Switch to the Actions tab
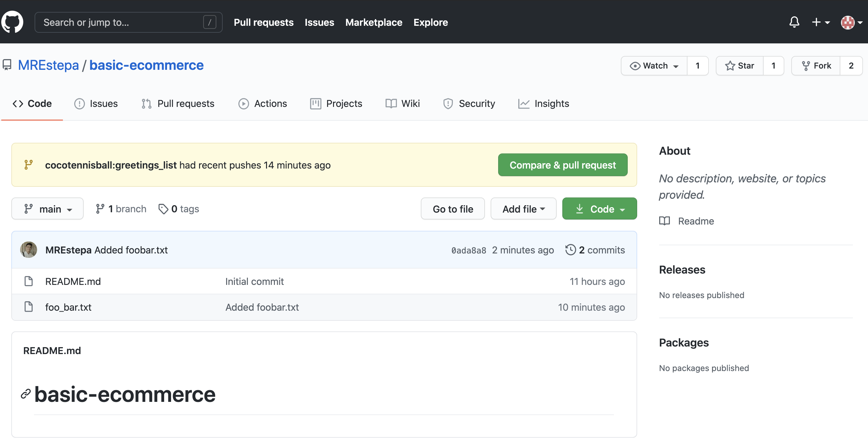Screen dimensions: 868x444 tap(263, 103)
